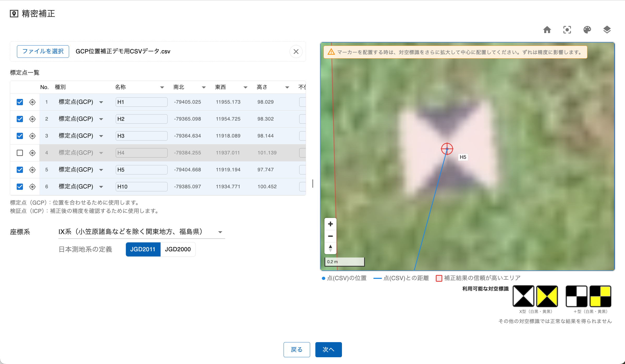Enable the checkbox for point H4
Viewport: 625px width, 364px height.
(20, 153)
